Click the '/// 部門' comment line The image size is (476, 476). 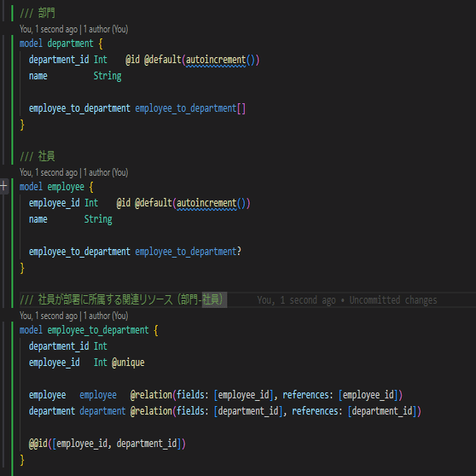pos(38,13)
